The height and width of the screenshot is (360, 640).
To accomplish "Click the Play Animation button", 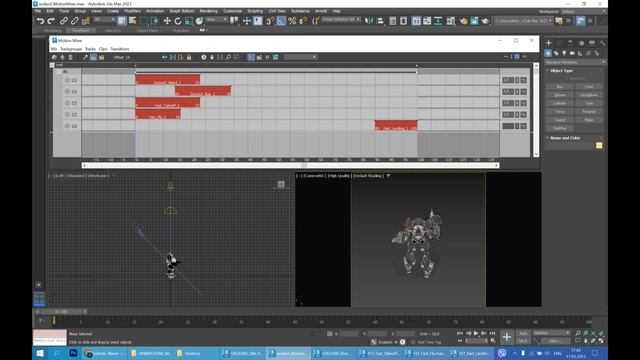I will (476, 333).
